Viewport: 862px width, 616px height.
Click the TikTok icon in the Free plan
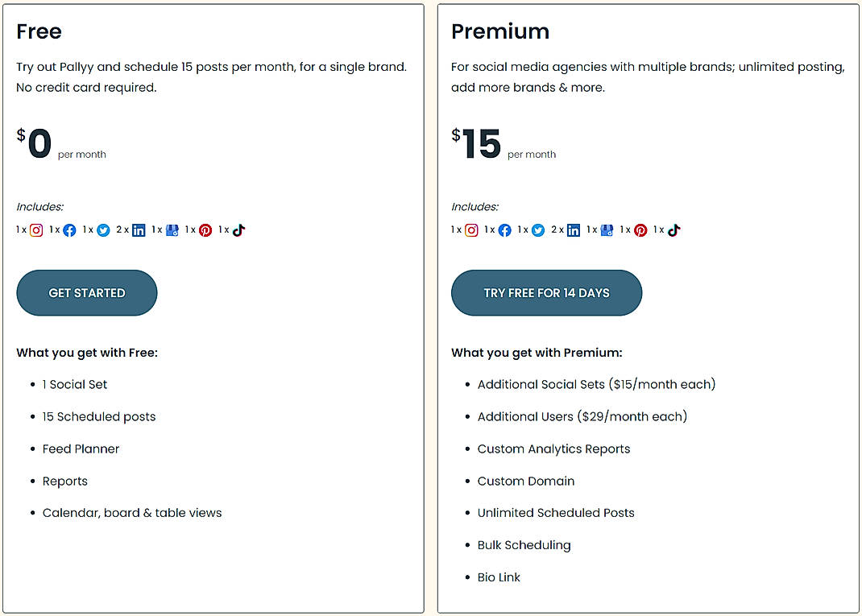(238, 230)
